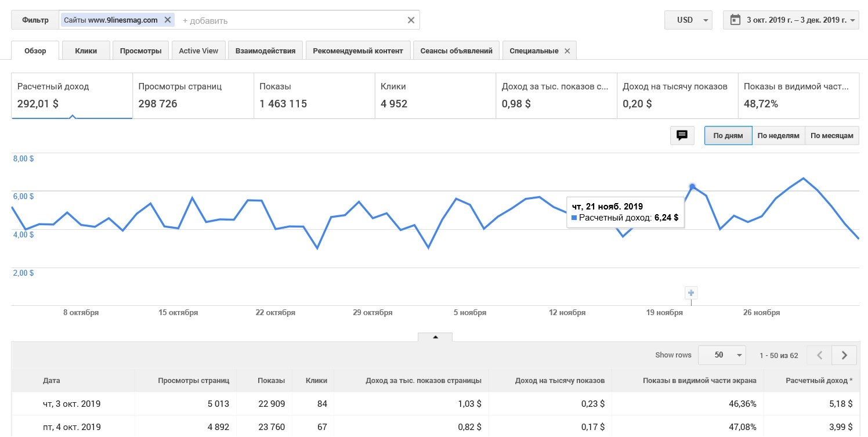Collapse the chart with the arrow handle
868x437 pixels.
coord(435,337)
